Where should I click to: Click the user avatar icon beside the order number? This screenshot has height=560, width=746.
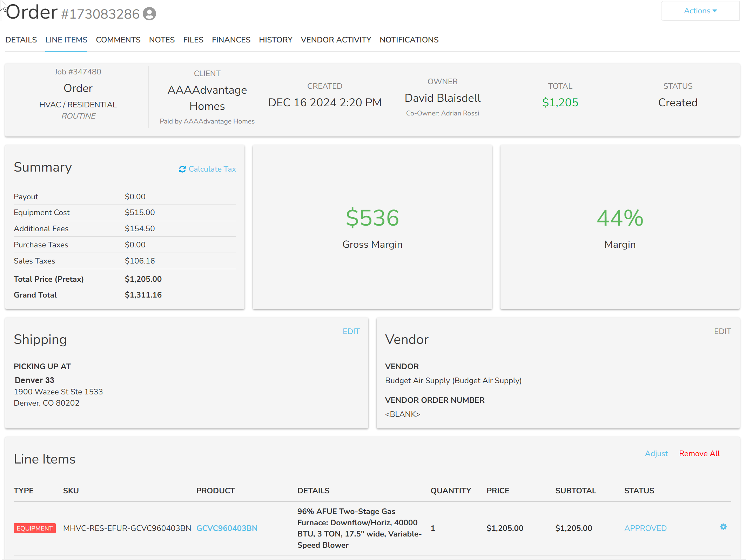149,14
